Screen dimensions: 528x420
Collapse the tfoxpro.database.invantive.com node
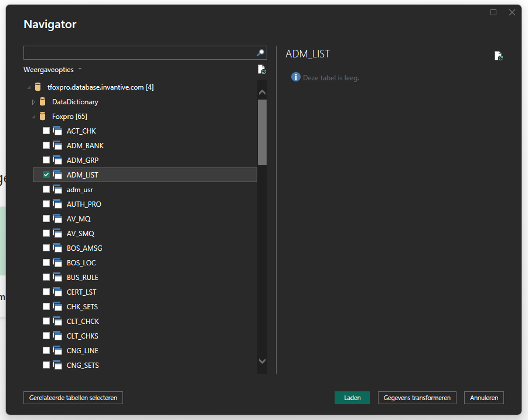[29, 87]
